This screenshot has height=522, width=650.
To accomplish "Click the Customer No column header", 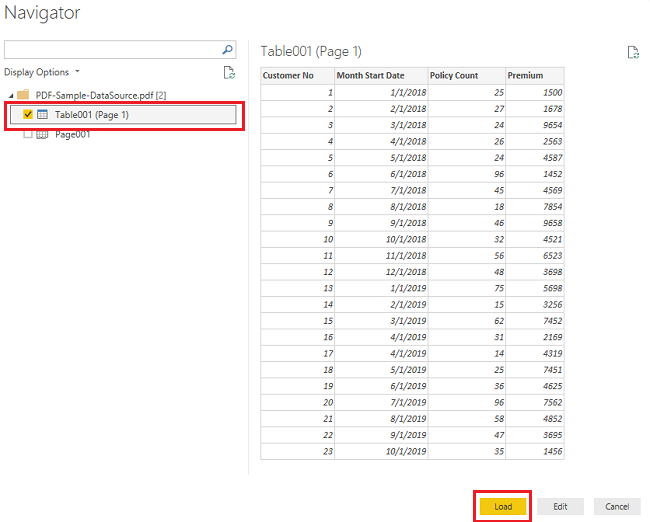I will [298, 75].
